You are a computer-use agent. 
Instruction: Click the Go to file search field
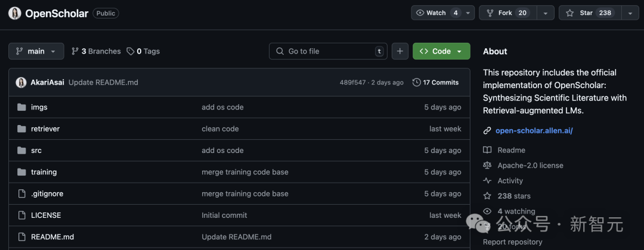click(x=328, y=51)
